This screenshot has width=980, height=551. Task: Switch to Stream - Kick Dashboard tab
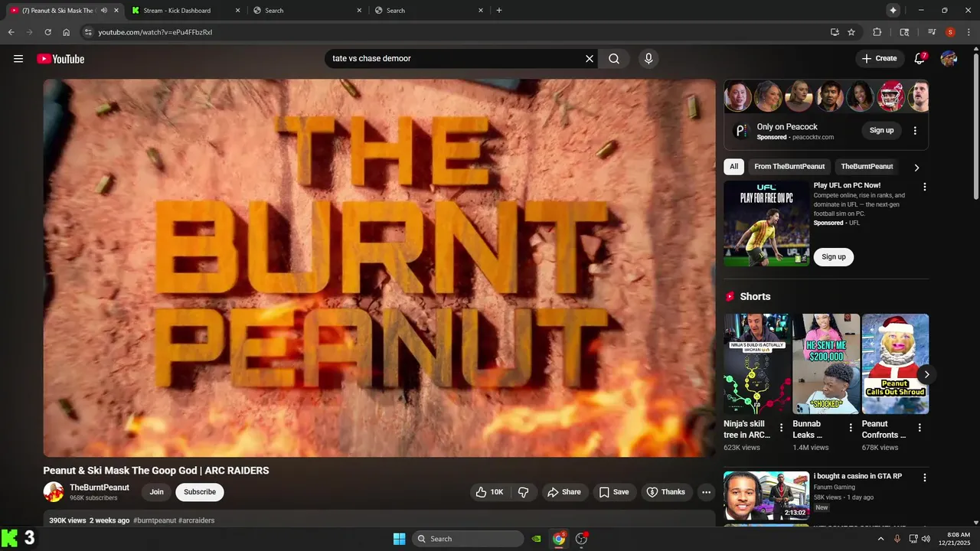(x=185, y=11)
